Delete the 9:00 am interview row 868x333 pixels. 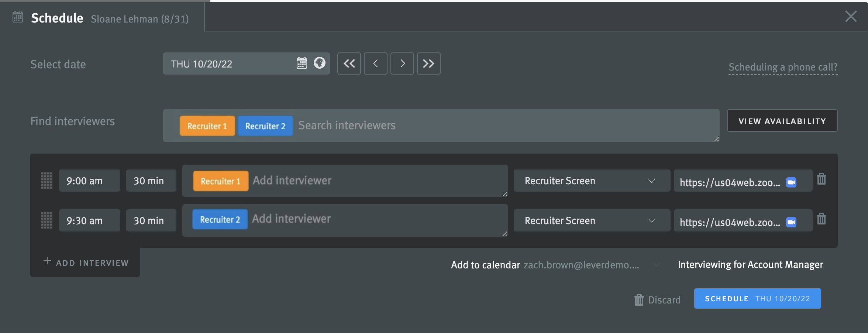[821, 179]
